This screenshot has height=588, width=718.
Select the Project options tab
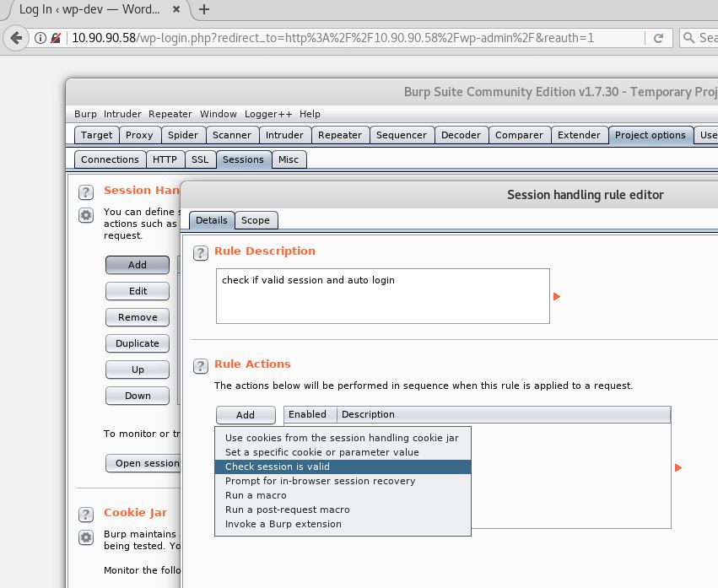[x=651, y=135]
